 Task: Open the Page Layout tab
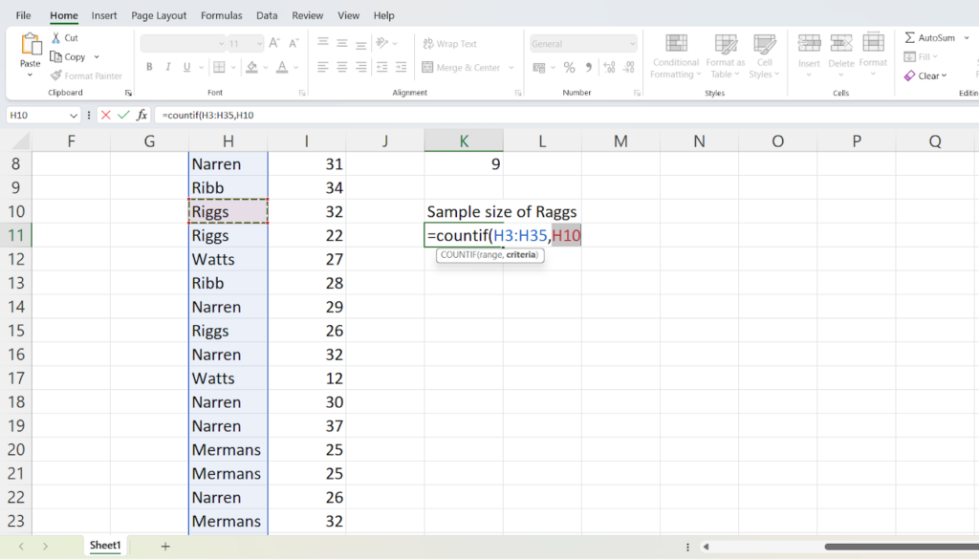(x=159, y=16)
